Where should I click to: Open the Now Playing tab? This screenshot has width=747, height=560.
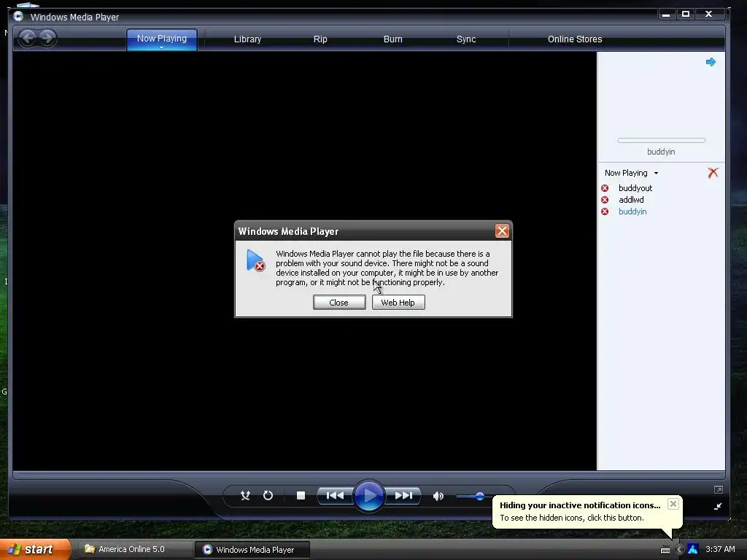coord(161,38)
